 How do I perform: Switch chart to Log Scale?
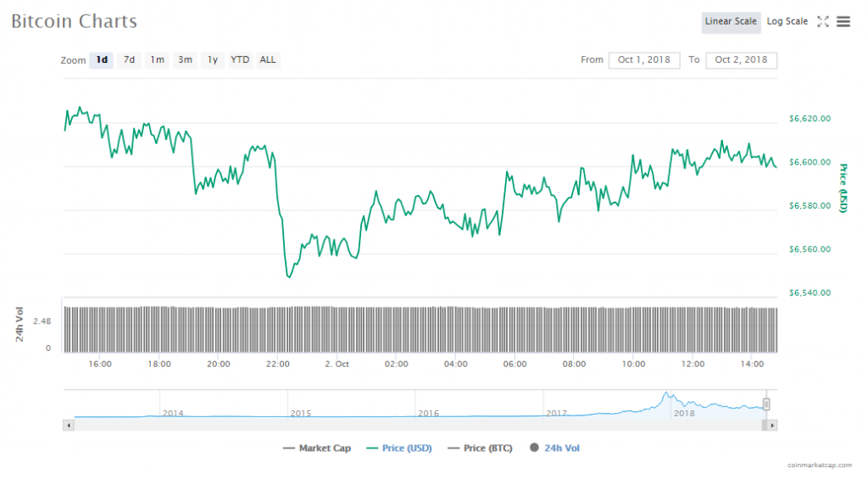pos(787,22)
